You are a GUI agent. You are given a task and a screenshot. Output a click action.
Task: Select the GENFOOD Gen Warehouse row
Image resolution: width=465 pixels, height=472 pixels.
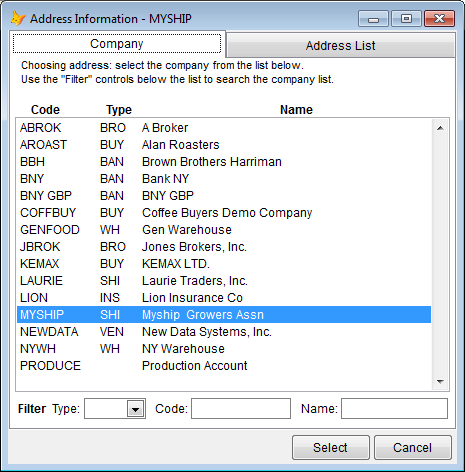224,230
